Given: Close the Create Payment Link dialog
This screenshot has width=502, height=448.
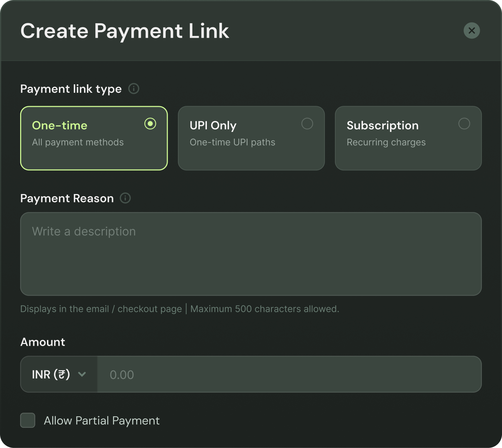Looking at the screenshot, I should coord(472,31).
